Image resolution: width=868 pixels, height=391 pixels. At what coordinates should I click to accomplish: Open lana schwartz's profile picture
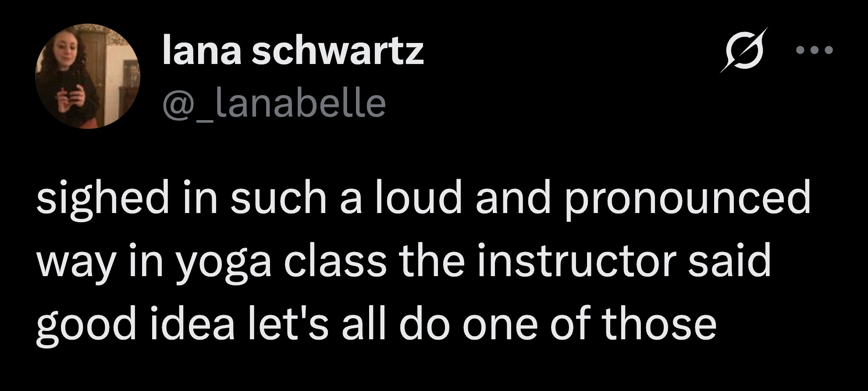87,76
